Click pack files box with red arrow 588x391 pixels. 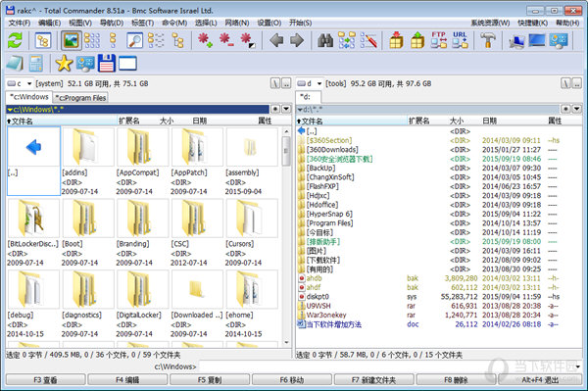tap(396, 40)
